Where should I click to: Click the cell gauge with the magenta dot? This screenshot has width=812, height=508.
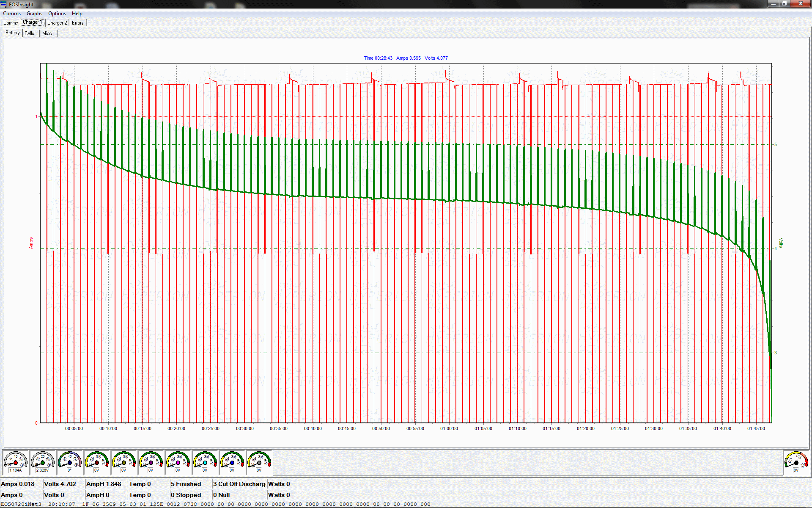coord(178,462)
